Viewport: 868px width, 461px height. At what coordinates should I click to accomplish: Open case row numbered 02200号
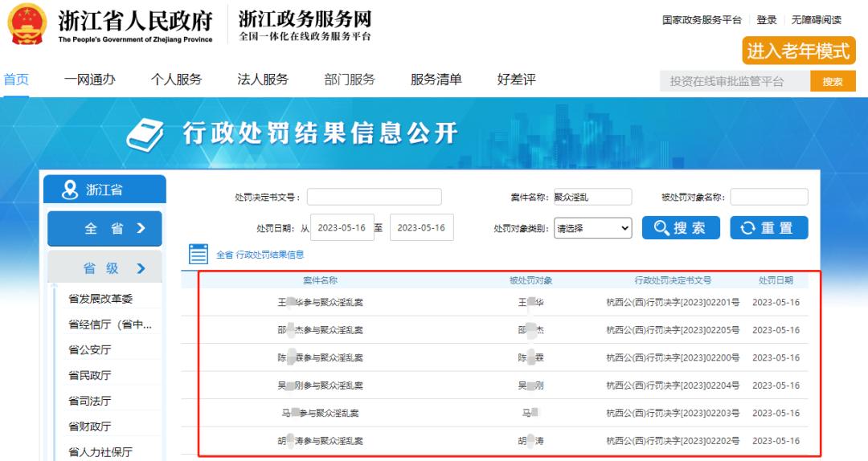tap(494, 357)
